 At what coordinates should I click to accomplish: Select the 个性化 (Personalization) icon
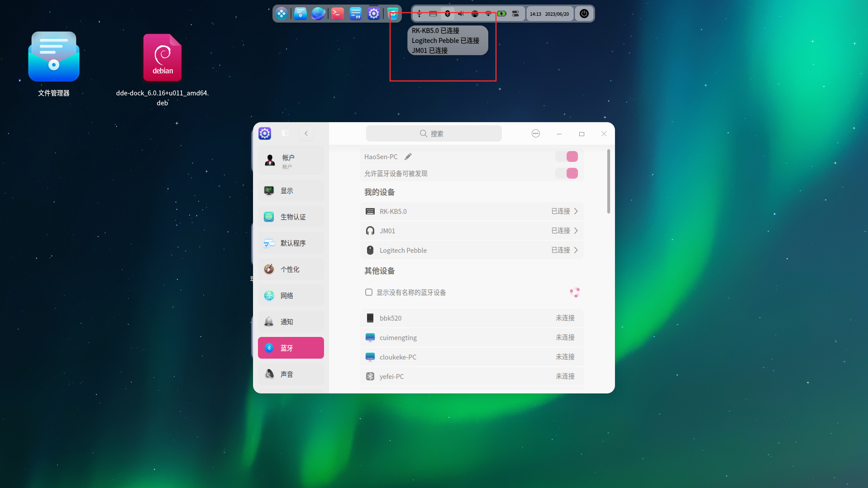269,269
